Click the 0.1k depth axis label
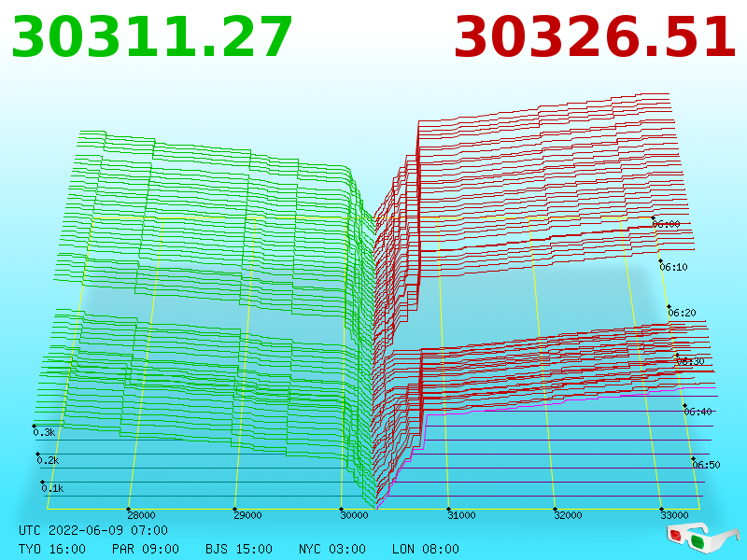The height and width of the screenshot is (560, 747). [x=52, y=488]
